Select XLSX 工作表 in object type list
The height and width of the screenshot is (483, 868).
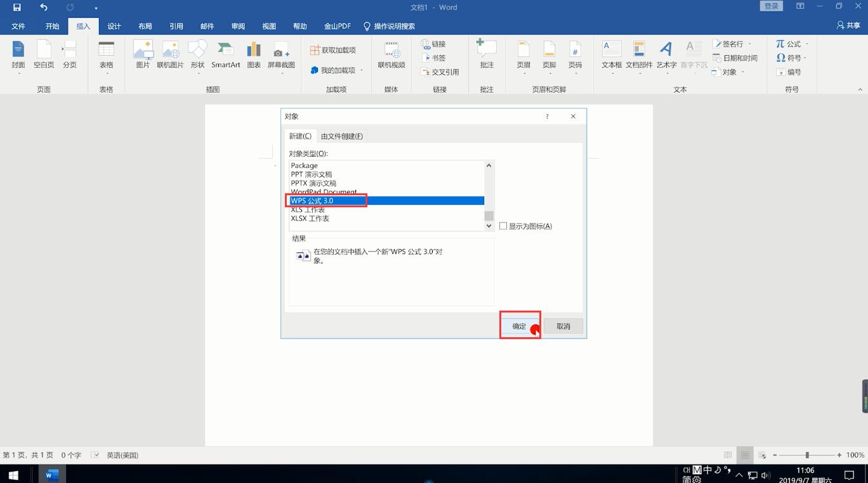[310, 219]
